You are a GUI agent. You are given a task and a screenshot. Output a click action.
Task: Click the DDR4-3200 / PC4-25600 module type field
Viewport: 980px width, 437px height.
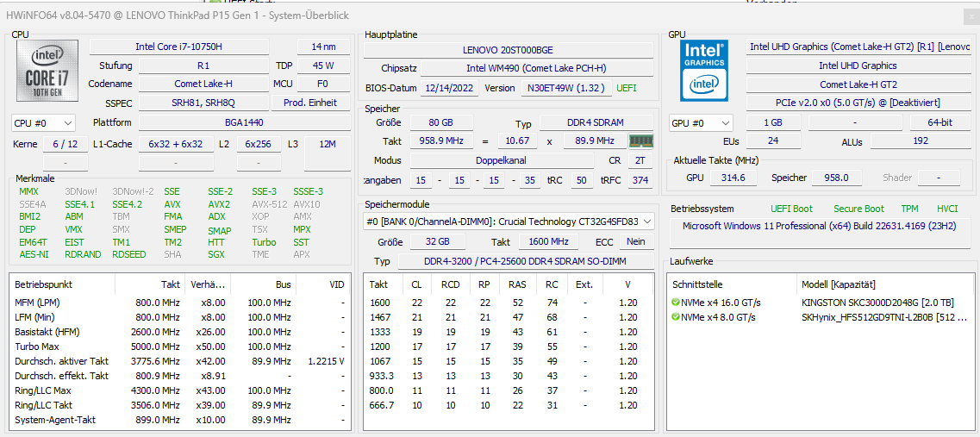pos(526,260)
